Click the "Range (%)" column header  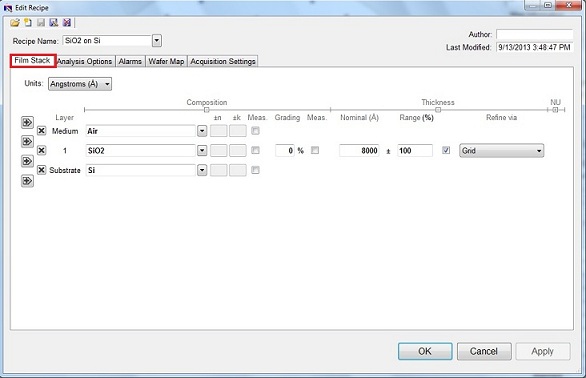point(416,117)
